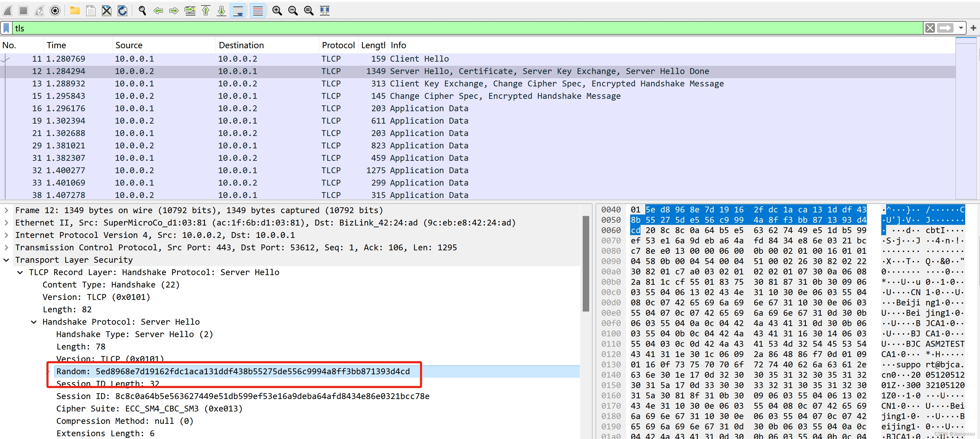This screenshot has height=439, width=980.
Task: Toggle auto-scroll during live capture
Action: pyautogui.click(x=238, y=11)
